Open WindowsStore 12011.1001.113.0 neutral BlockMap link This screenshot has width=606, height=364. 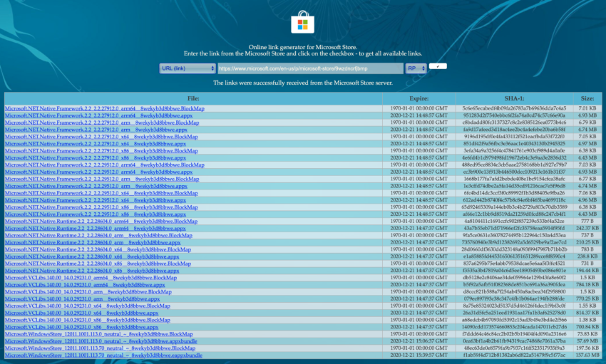[98, 334]
